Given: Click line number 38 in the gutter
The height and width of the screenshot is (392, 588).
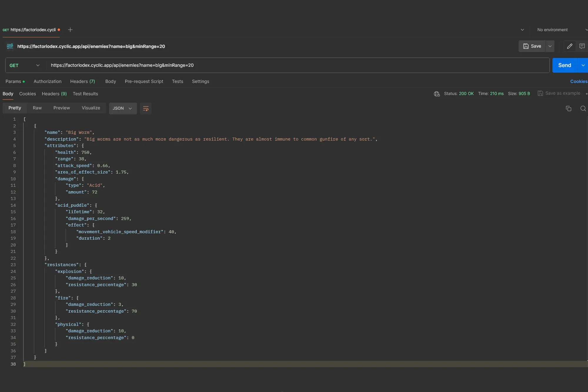Looking at the screenshot, I should [x=13, y=364].
